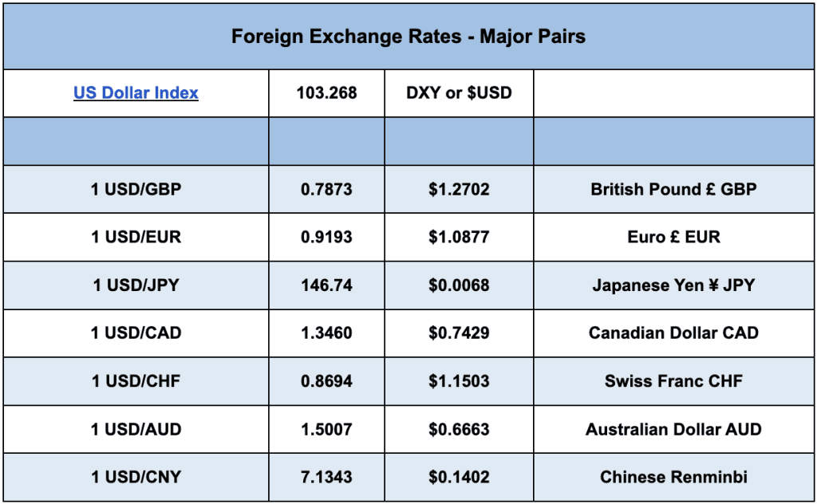Click the Chinese Renminbi name cell
Viewport: 817px width, 504px height.
673,477
